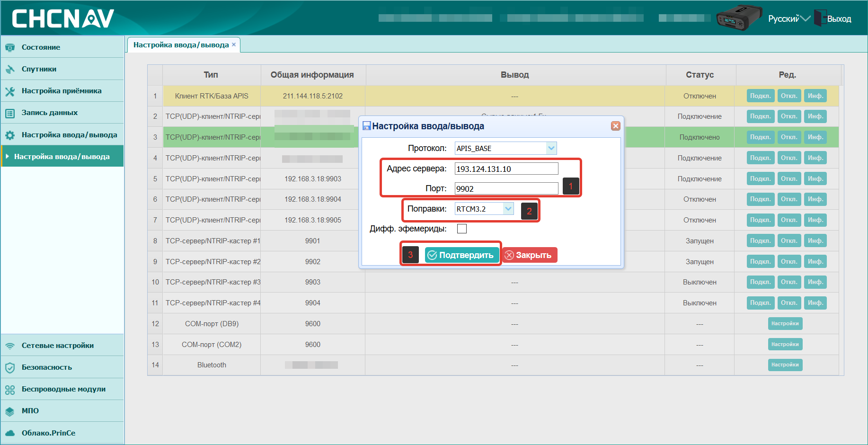
Task: Open the Настройка приёмника menu section
Action: [x=62, y=91]
